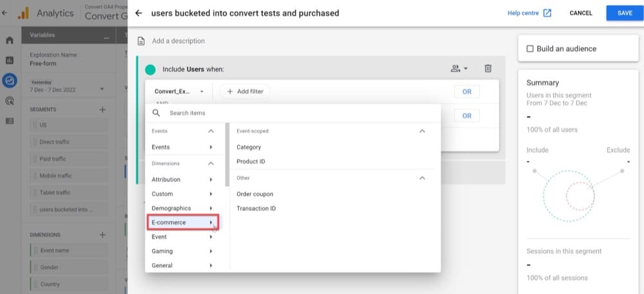Screen dimensions: 644x294
Task: Cancel segment editing
Action: (x=581, y=13)
